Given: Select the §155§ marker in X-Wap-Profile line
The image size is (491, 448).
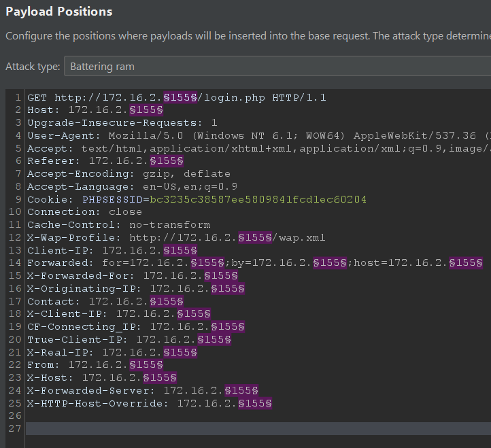Looking at the screenshot, I should pos(255,238).
